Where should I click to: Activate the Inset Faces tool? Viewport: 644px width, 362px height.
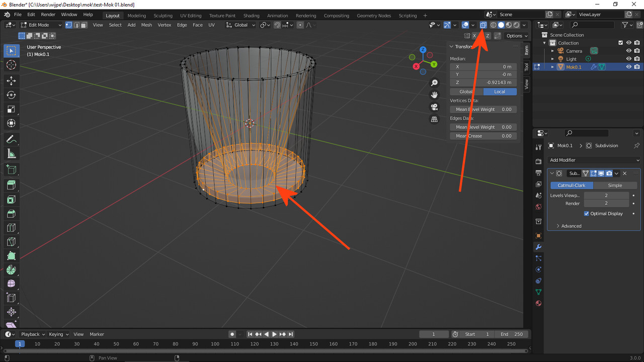12,200
